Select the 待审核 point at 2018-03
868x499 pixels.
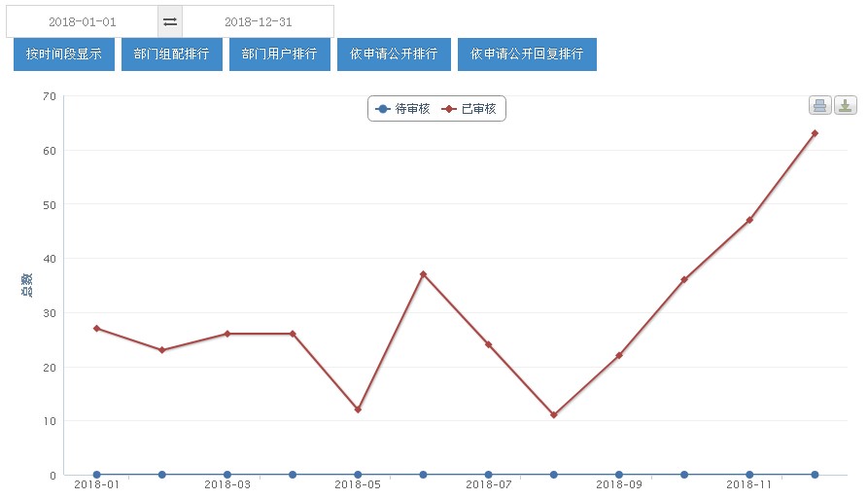coord(227,475)
